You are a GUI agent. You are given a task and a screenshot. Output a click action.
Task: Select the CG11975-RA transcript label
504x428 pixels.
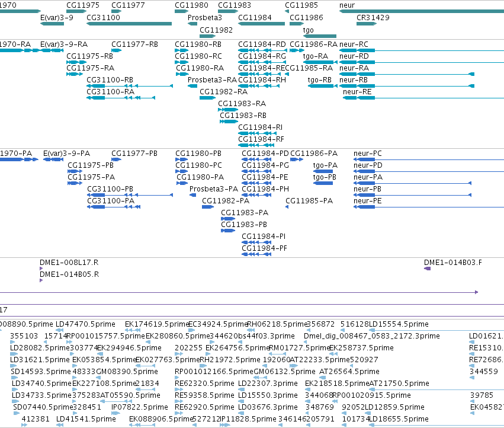click(x=91, y=68)
